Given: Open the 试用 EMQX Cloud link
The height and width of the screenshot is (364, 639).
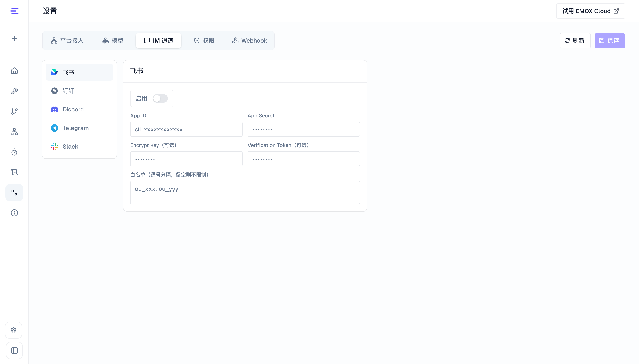Looking at the screenshot, I should (x=591, y=11).
